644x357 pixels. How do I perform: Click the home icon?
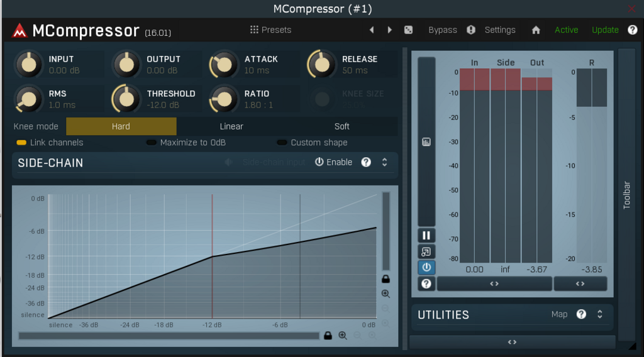[x=536, y=30]
